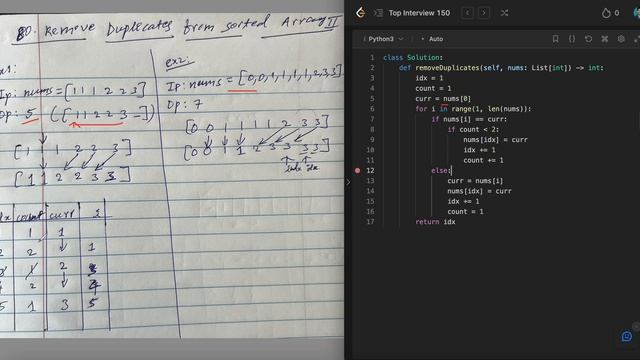Click the streak count 0
Image resolution: width=640 pixels, height=360 pixels.
pos(616,13)
